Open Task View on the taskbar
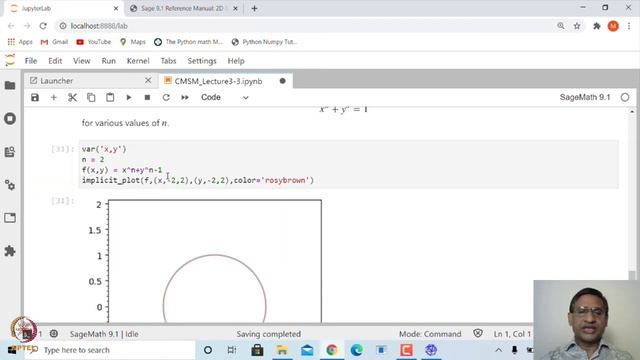640x360 pixels. [232, 350]
